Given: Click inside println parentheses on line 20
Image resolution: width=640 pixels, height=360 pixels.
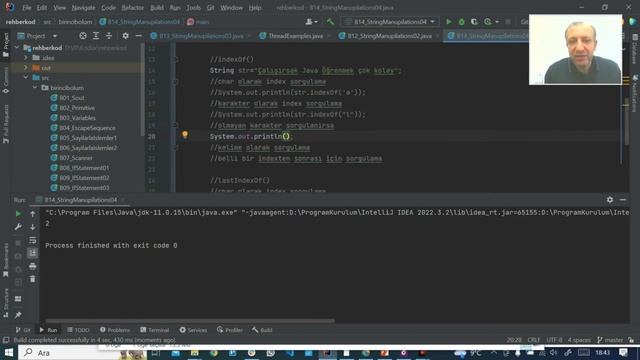Looking at the screenshot, I should tap(286, 136).
